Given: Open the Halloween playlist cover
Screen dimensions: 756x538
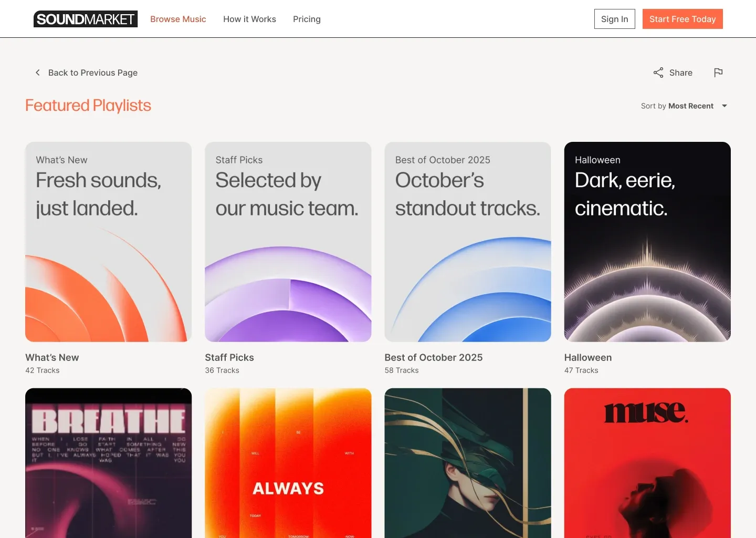Looking at the screenshot, I should point(647,242).
